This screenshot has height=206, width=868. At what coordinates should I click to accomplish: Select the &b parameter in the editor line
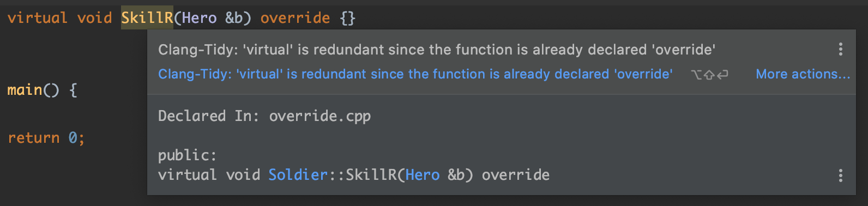[x=234, y=18]
